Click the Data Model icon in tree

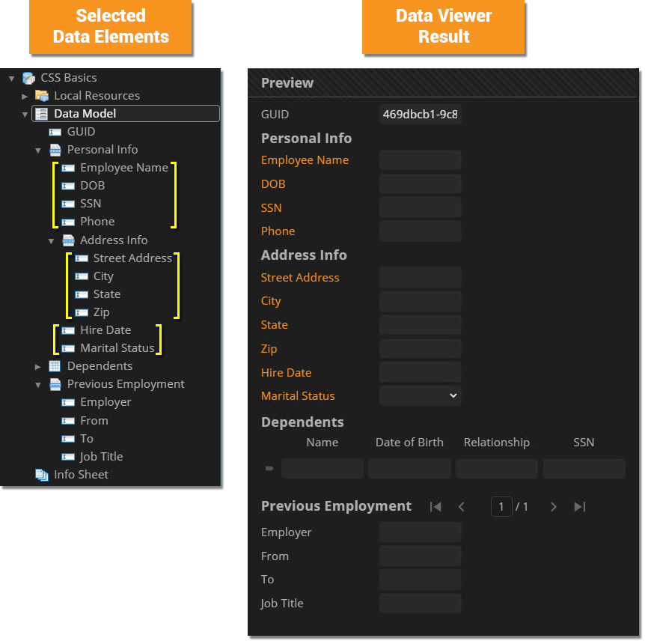point(42,114)
